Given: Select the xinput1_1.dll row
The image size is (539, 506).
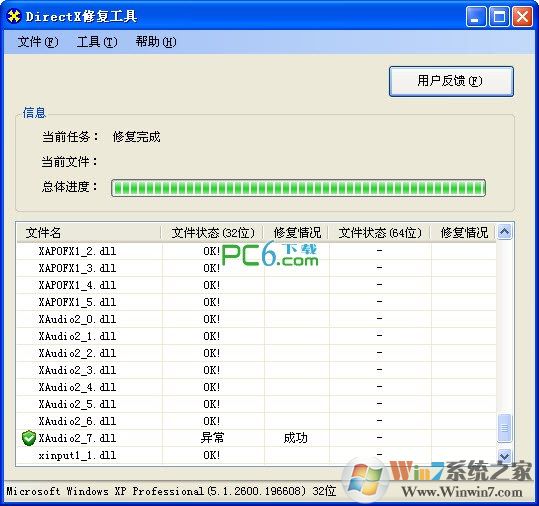Looking at the screenshot, I should 256,455.
